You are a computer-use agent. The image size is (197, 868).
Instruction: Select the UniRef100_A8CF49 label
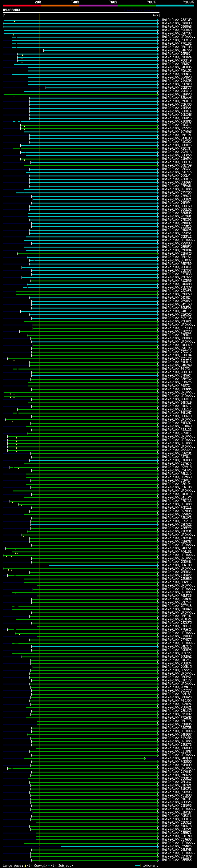(177, 60)
